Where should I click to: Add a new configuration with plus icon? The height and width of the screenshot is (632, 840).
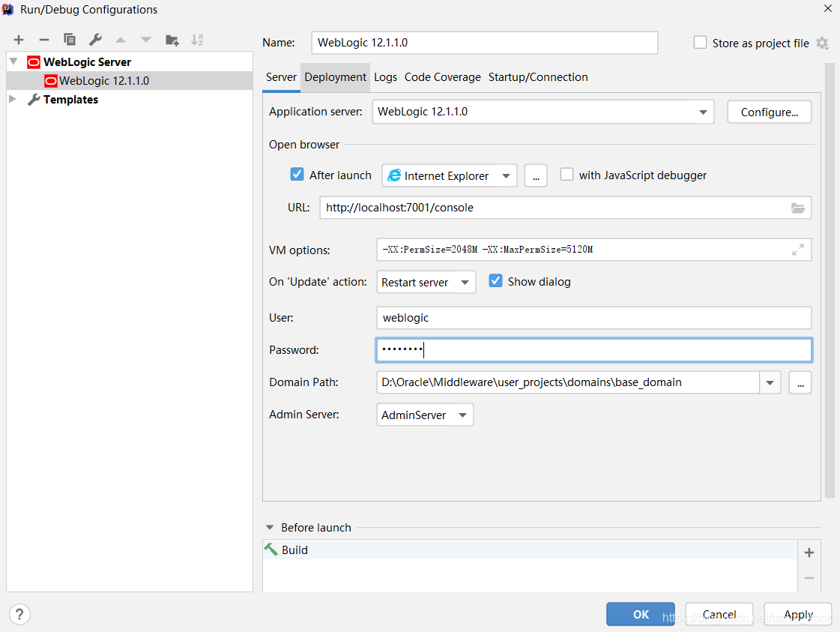(x=19, y=40)
